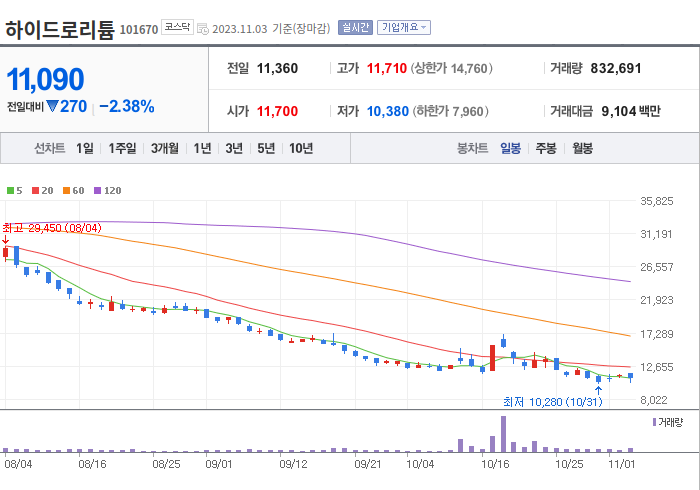The image size is (700, 490).
Task: Click the 거래량 value 832,691
Action: 616,68
